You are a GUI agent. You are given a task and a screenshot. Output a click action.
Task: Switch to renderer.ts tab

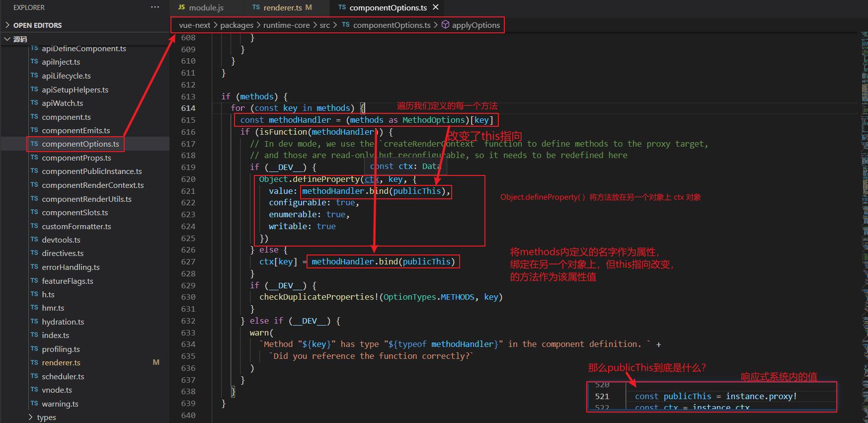(x=282, y=7)
